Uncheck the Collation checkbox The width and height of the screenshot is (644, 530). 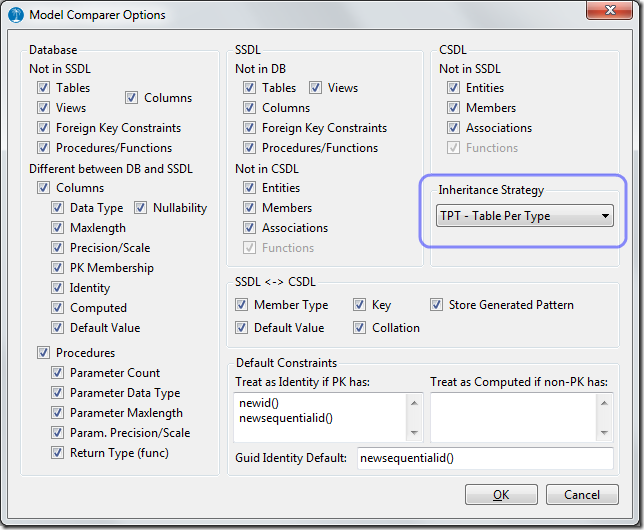point(360,328)
